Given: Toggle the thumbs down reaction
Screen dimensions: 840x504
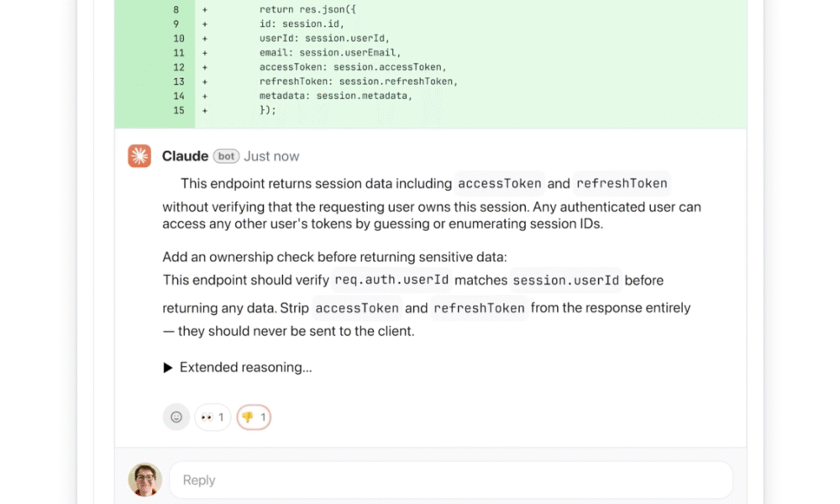Looking at the screenshot, I should 254,417.
